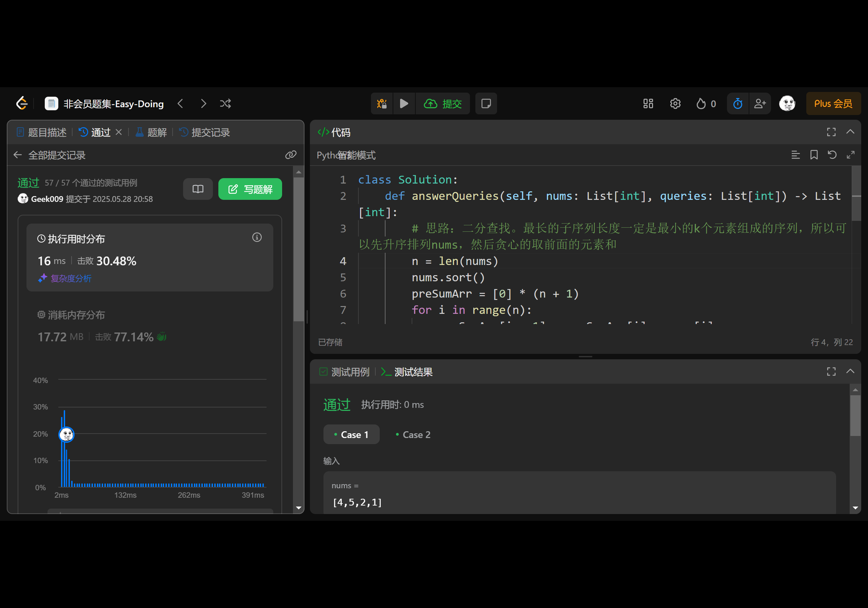Open the debug tool icon
This screenshot has width=868, height=608.
(382, 103)
